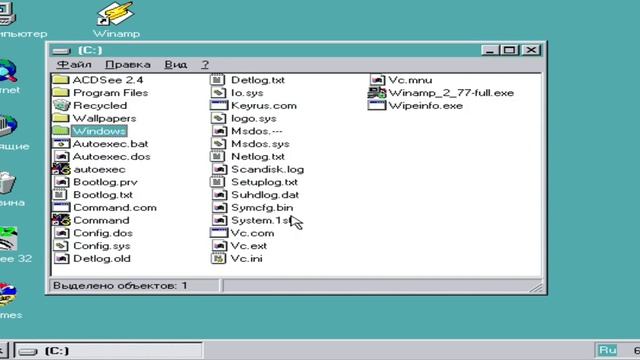
Task: Select the Detlog.old file icon
Action: pos(61,258)
